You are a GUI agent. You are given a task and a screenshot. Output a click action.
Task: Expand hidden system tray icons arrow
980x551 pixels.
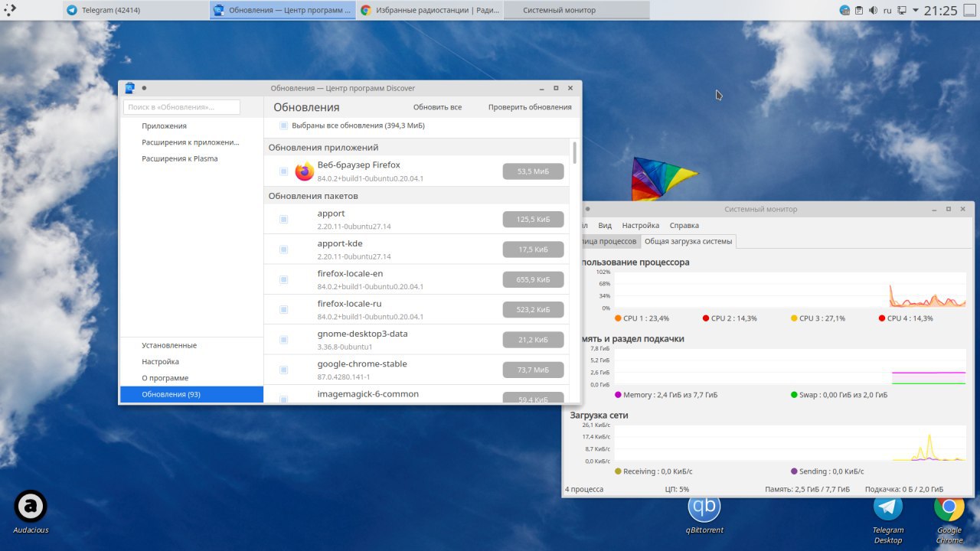pyautogui.click(x=915, y=11)
